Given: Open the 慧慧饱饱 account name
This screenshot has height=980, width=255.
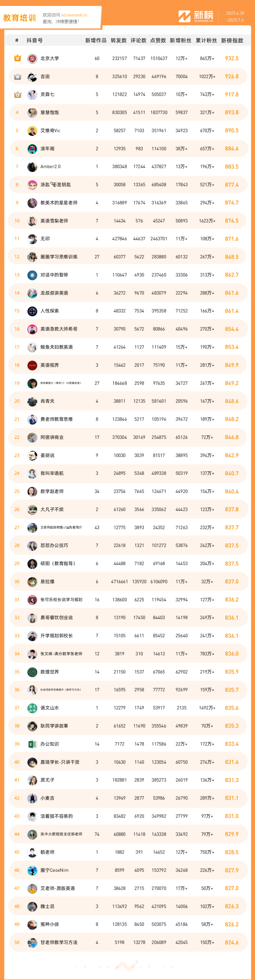Looking at the screenshot, I should coord(50,113).
